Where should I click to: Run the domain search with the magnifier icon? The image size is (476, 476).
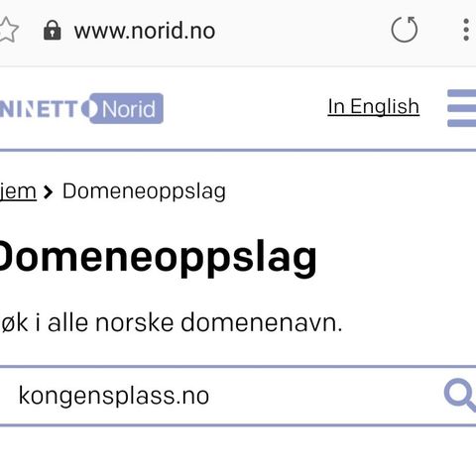(x=460, y=395)
